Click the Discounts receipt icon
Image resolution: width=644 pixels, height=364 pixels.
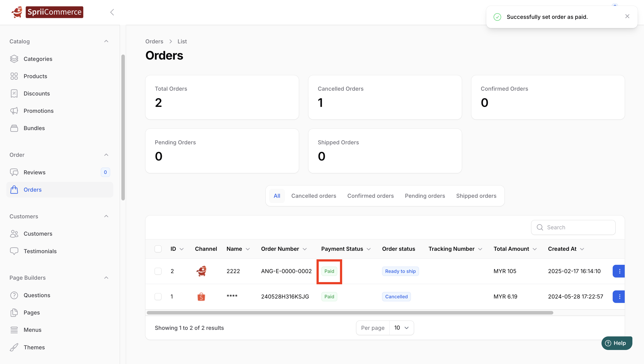pos(14,94)
